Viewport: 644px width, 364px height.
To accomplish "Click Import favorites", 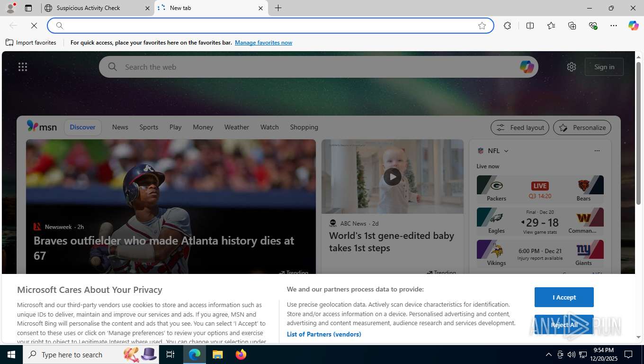I will pyautogui.click(x=31, y=43).
